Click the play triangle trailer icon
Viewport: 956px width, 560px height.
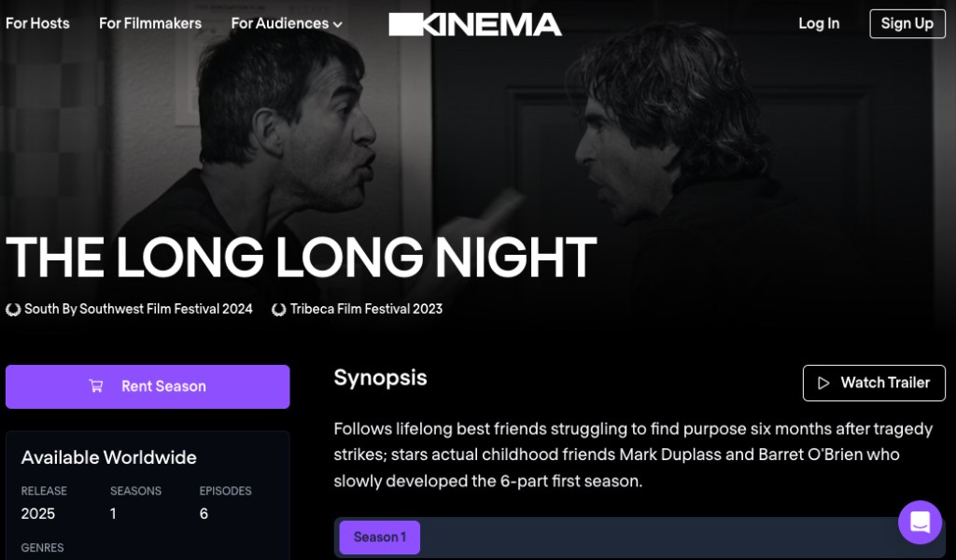click(x=823, y=384)
